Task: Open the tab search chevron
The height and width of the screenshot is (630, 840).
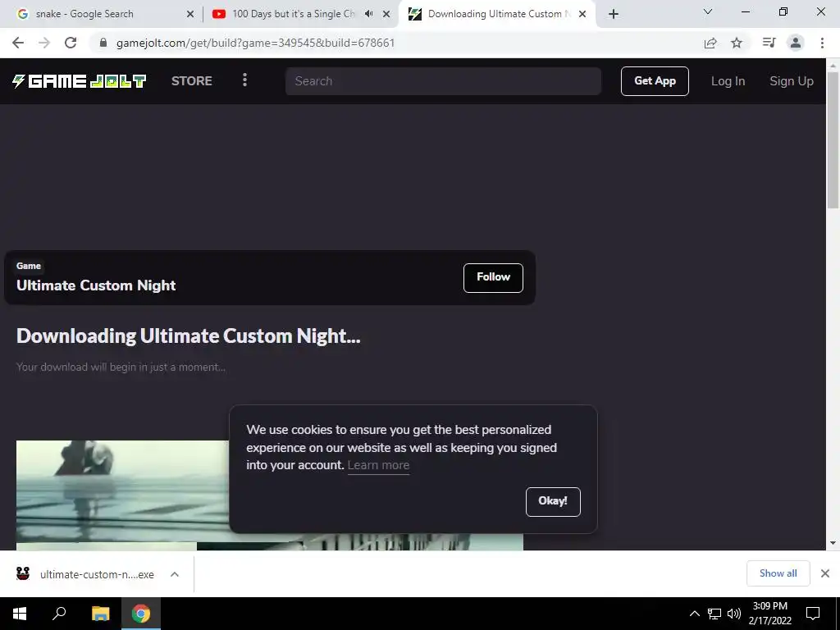Action: (x=708, y=11)
